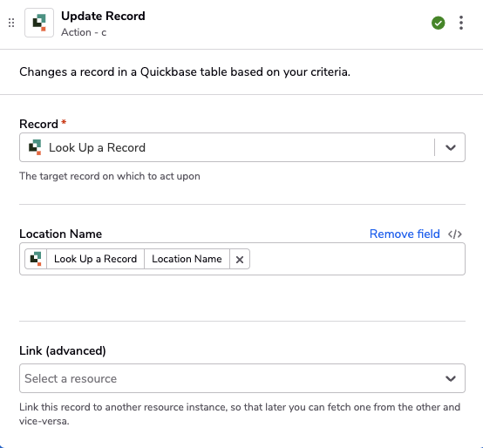Click the Action - c subtitle
483x448 pixels.
(84, 32)
